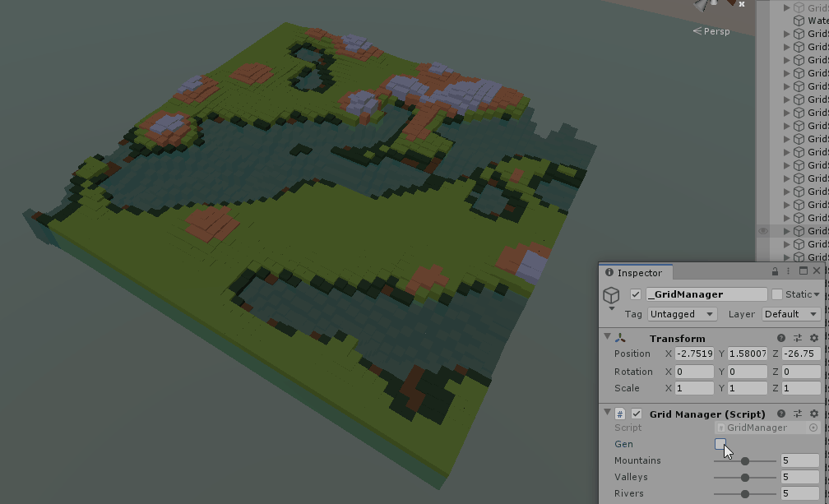This screenshot has height=504, width=829.
Task: Click the Mountains slider handle
Action: [745, 461]
